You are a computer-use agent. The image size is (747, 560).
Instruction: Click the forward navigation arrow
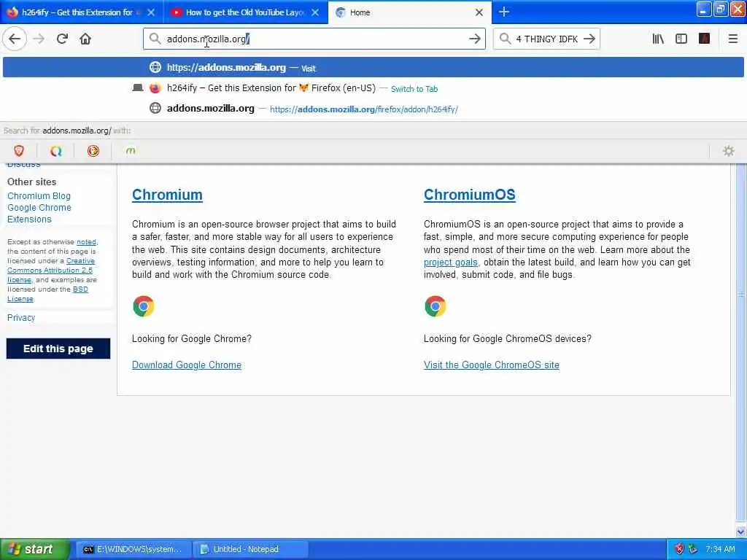(x=39, y=39)
